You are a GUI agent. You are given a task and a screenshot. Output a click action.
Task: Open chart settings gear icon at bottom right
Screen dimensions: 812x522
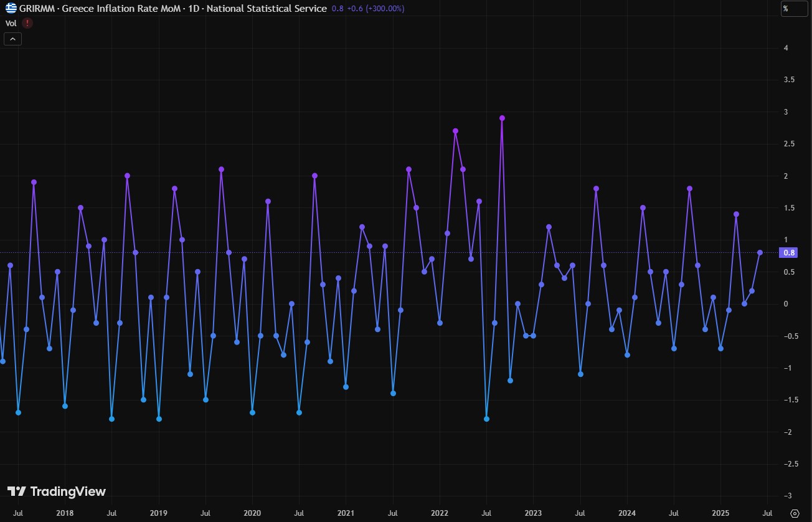[794, 513]
